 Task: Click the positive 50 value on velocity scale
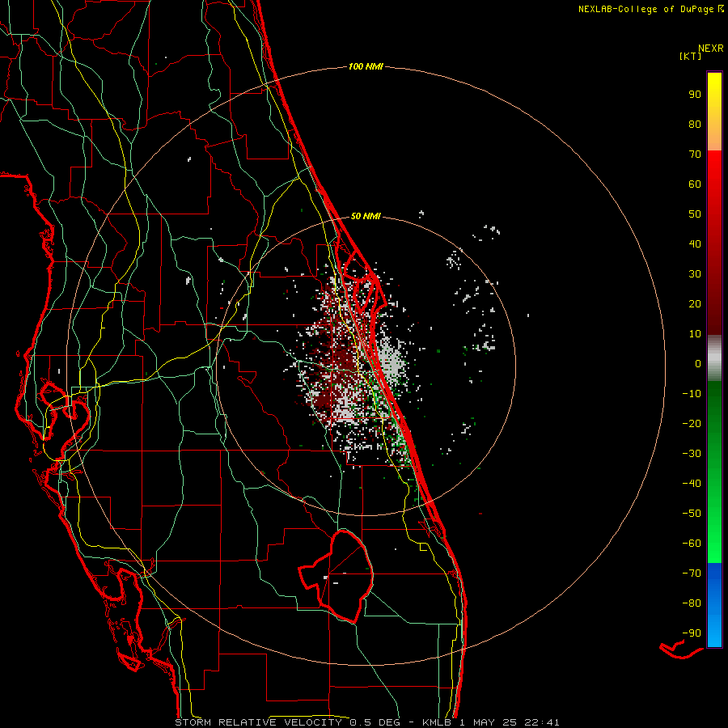tap(695, 214)
